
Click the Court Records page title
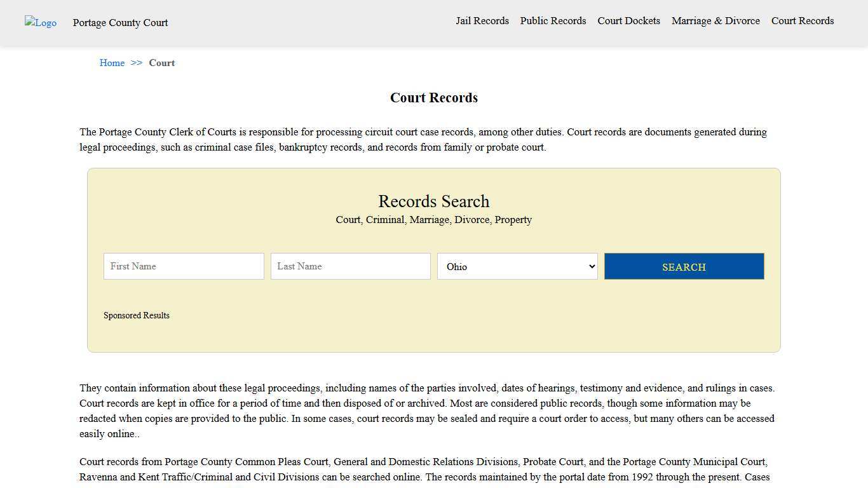(x=433, y=98)
